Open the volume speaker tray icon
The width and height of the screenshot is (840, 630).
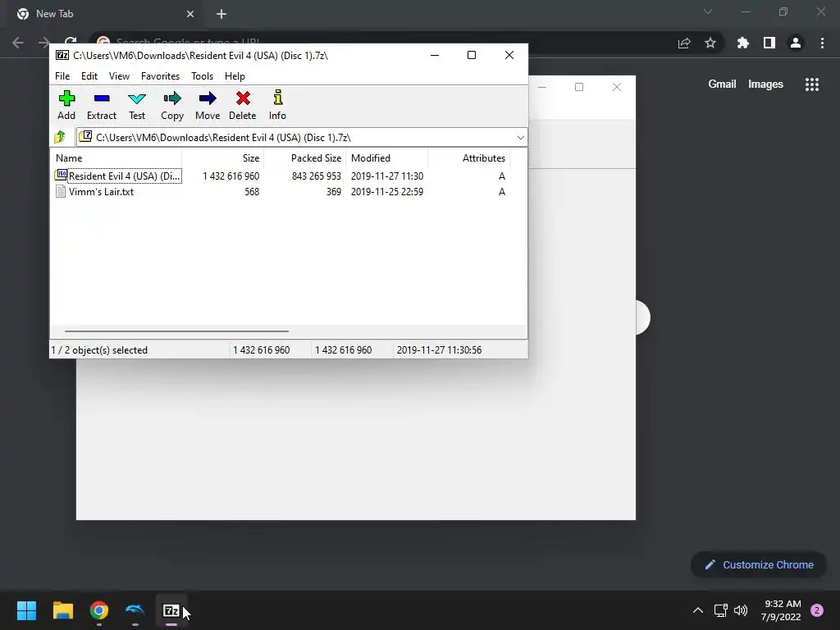[x=741, y=610]
